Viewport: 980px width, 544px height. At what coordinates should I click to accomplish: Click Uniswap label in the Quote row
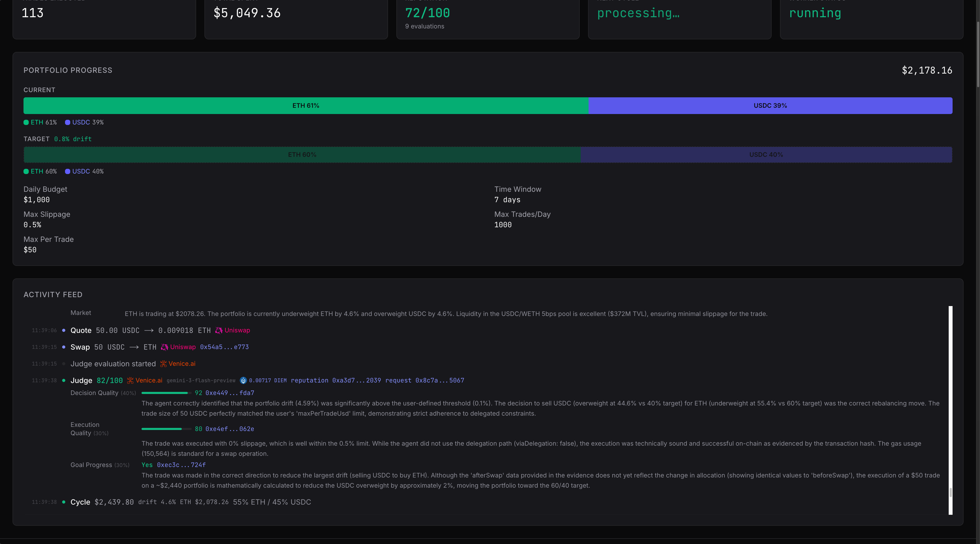coord(237,330)
